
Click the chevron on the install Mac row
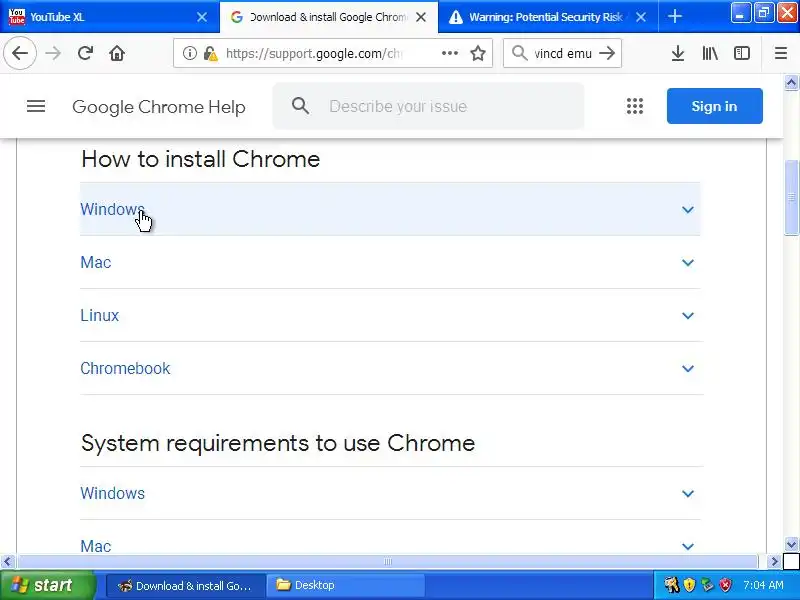coord(688,263)
